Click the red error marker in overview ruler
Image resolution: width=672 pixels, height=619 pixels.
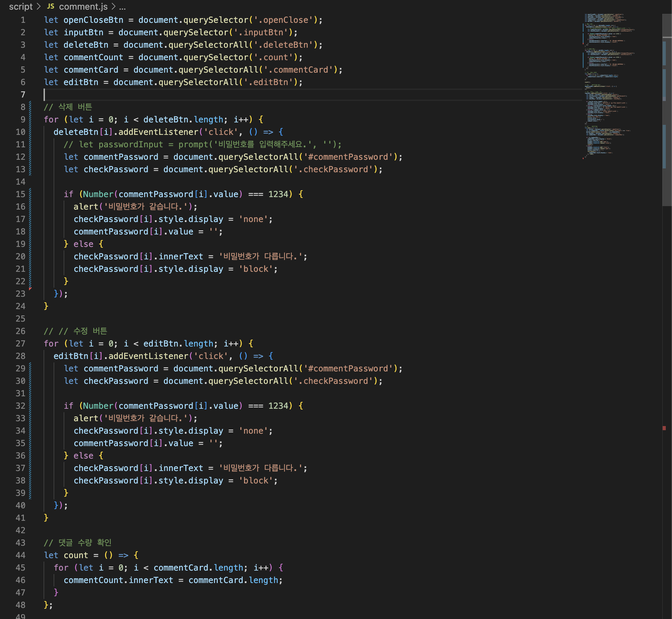tap(664, 428)
